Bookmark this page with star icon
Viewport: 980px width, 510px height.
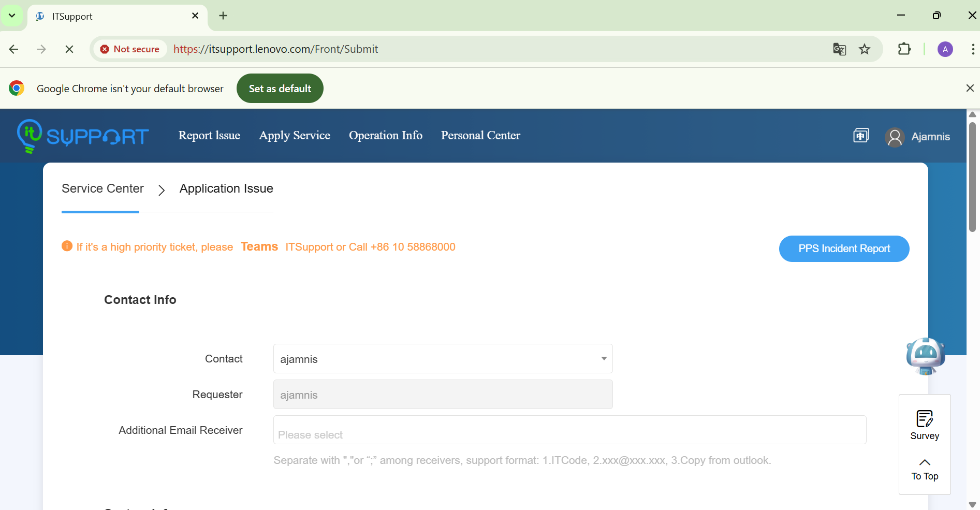865,49
